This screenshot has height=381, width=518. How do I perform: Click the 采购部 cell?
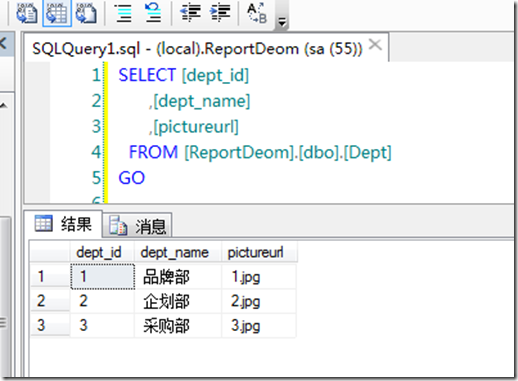coord(178,325)
